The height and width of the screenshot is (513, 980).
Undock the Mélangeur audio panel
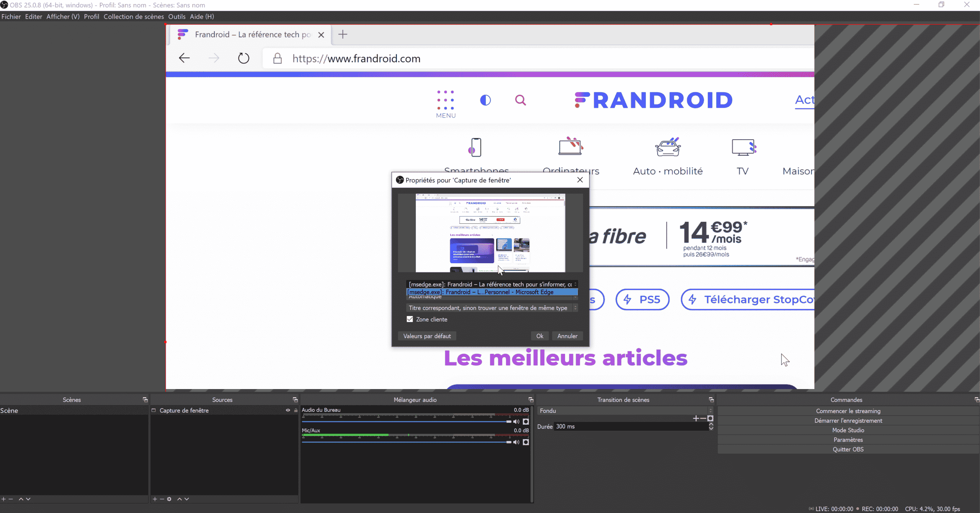(531, 400)
